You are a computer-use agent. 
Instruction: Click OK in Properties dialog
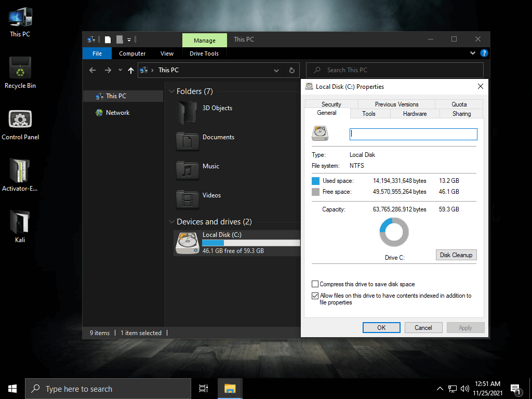pos(381,327)
